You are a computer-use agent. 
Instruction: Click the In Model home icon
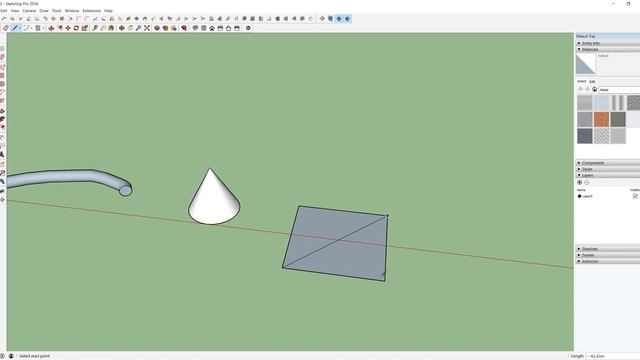pos(595,89)
